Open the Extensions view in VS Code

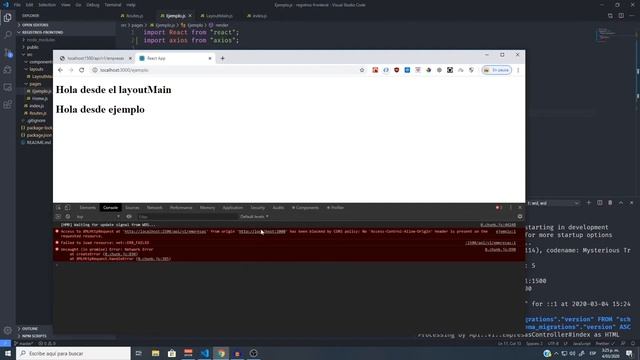coord(7,105)
